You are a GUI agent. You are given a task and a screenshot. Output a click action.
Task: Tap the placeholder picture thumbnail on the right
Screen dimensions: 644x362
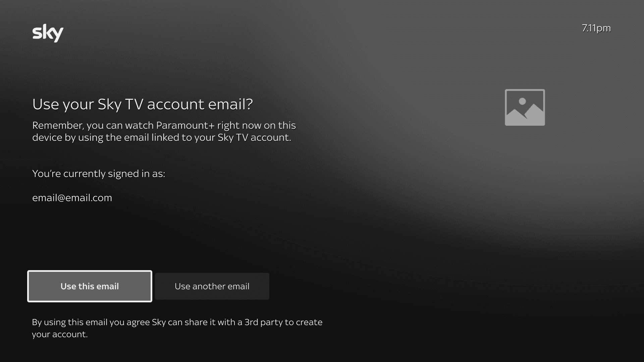pyautogui.click(x=525, y=107)
